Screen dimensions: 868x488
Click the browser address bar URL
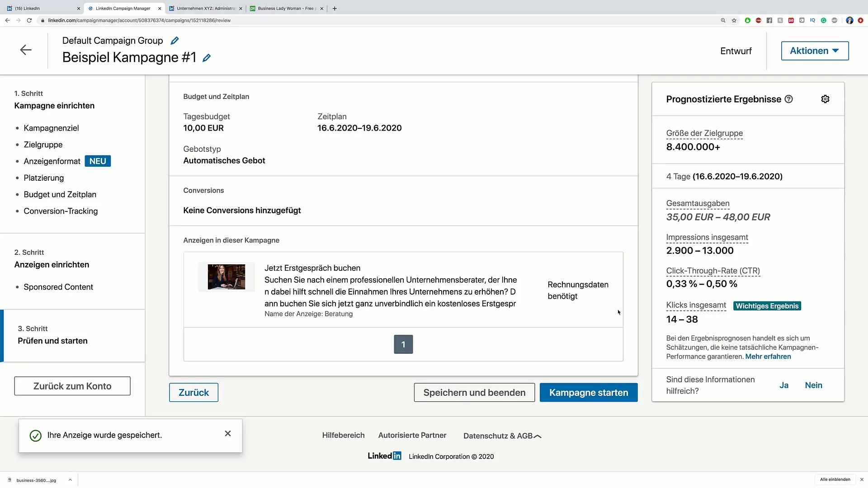tap(139, 20)
